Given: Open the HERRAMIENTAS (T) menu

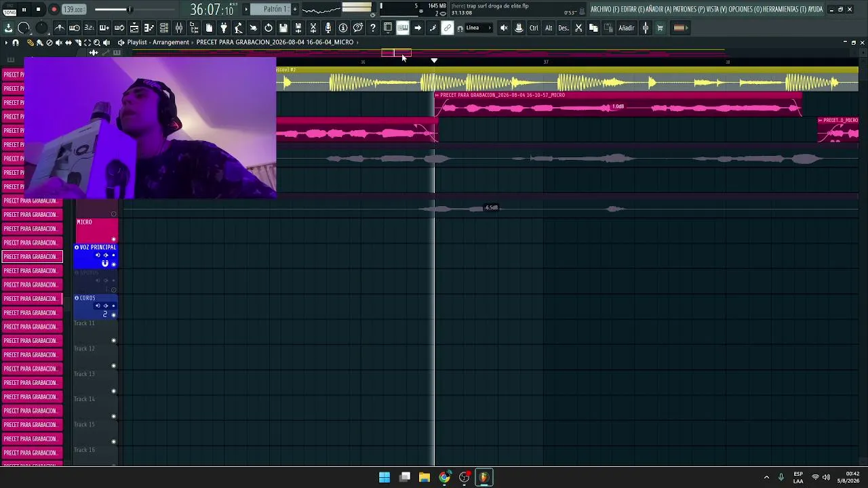Looking at the screenshot, I should click(783, 9).
